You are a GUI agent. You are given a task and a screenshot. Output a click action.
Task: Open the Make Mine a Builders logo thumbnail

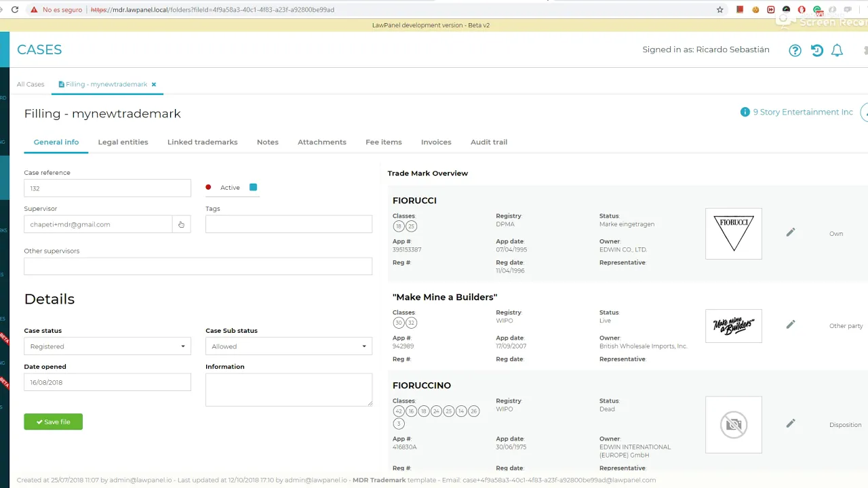734,326
